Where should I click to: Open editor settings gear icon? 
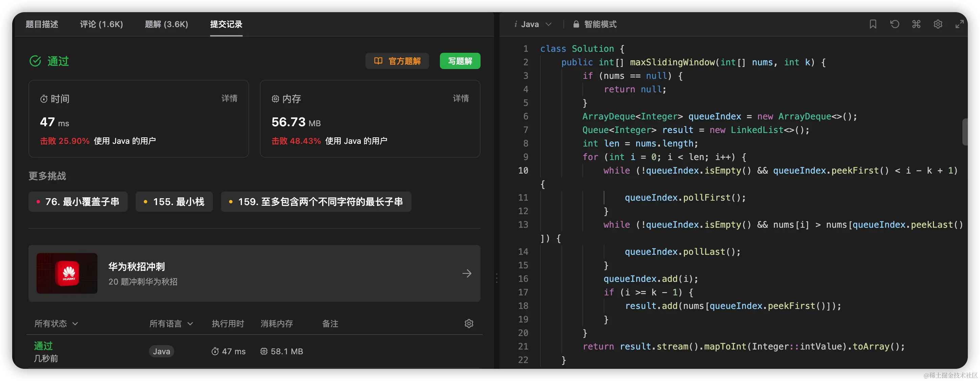pyautogui.click(x=938, y=24)
